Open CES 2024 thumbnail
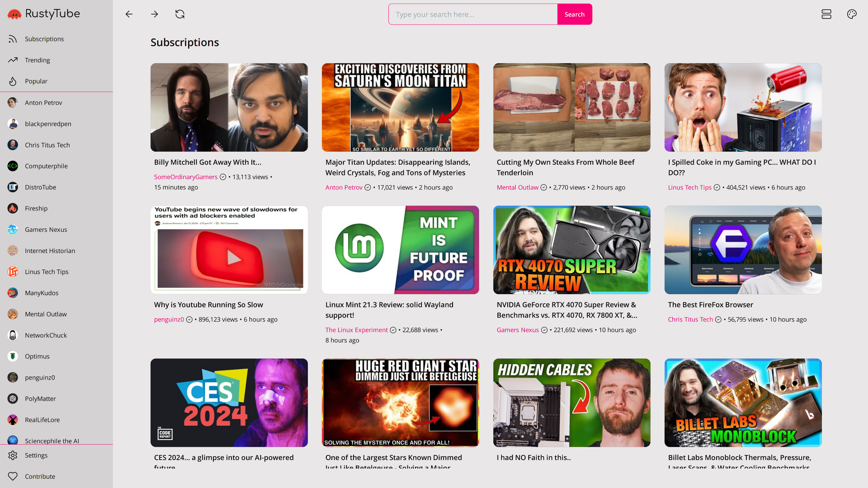The image size is (868, 488). (229, 402)
